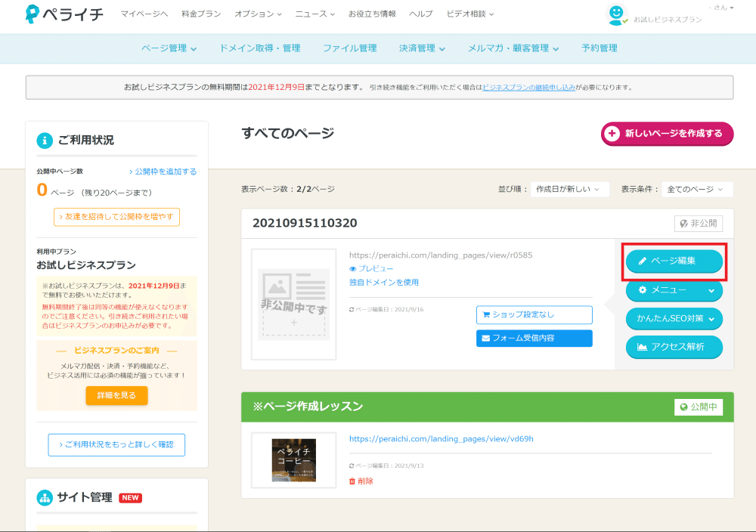Click the NEW badge beside サイト管理
This screenshot has height=532, width=756.
[x=130, y=498]
